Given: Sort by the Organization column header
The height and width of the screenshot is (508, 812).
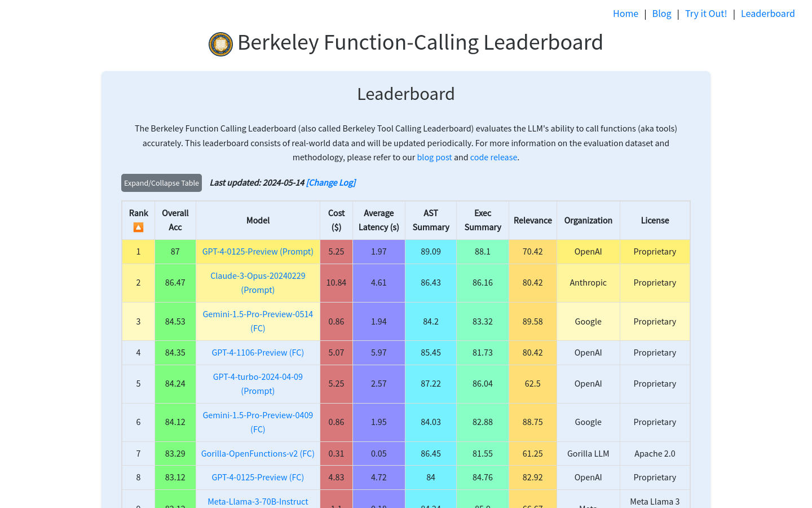Looking at the screenshot, I should [588, 220].
